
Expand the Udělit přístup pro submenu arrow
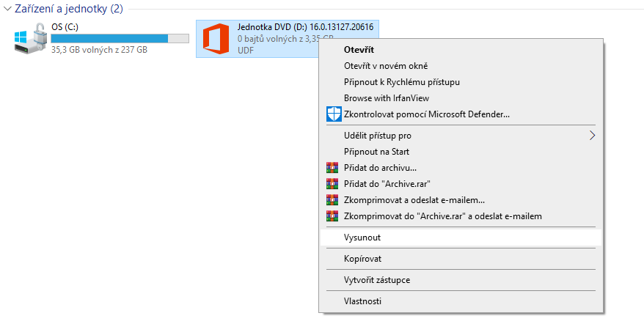pos(592,136)
